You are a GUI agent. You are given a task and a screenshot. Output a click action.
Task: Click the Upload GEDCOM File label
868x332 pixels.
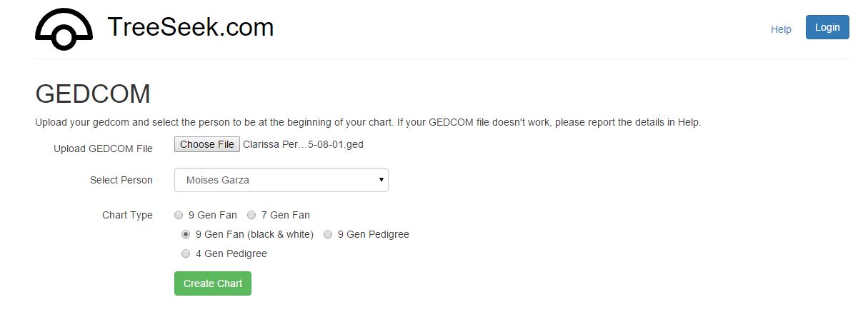tap(103, 149)
